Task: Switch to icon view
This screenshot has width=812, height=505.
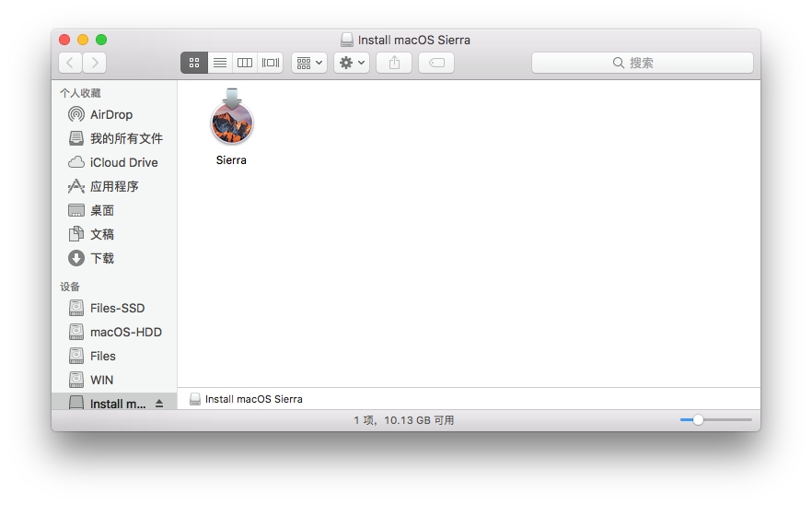Action: [x=194, y=63]
